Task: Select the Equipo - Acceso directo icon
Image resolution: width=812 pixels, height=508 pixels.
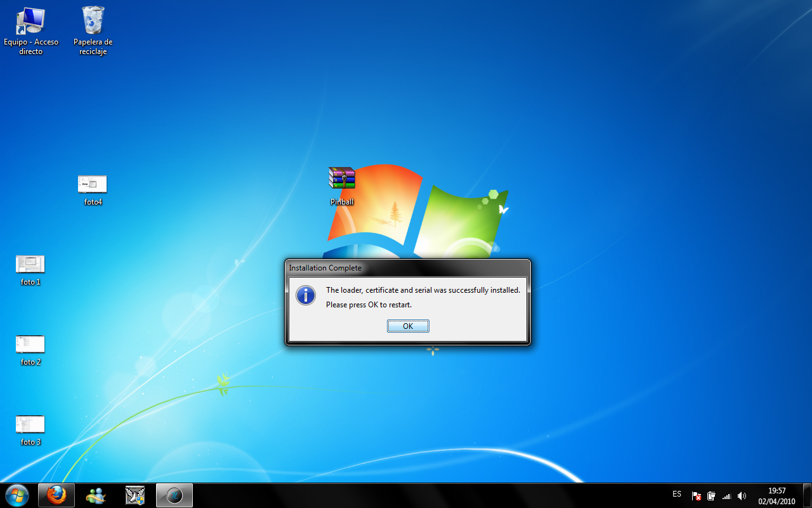Action: pyautogui.click(x=30, y=31)
